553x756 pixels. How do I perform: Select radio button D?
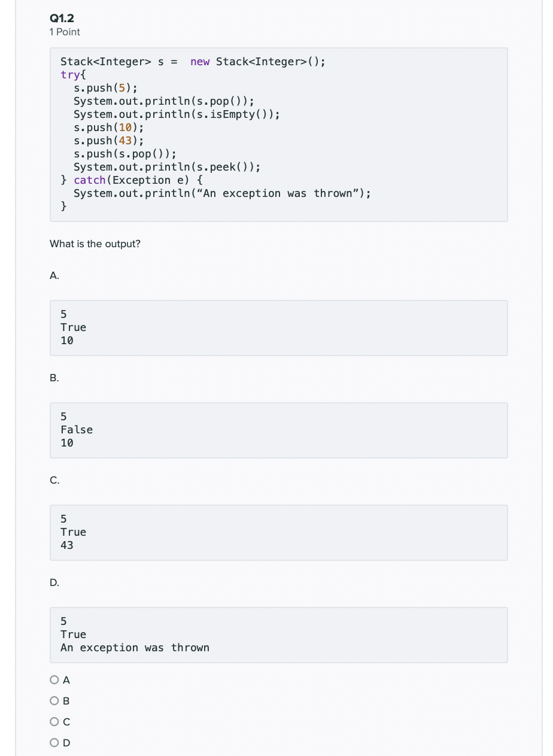point(54,742)
